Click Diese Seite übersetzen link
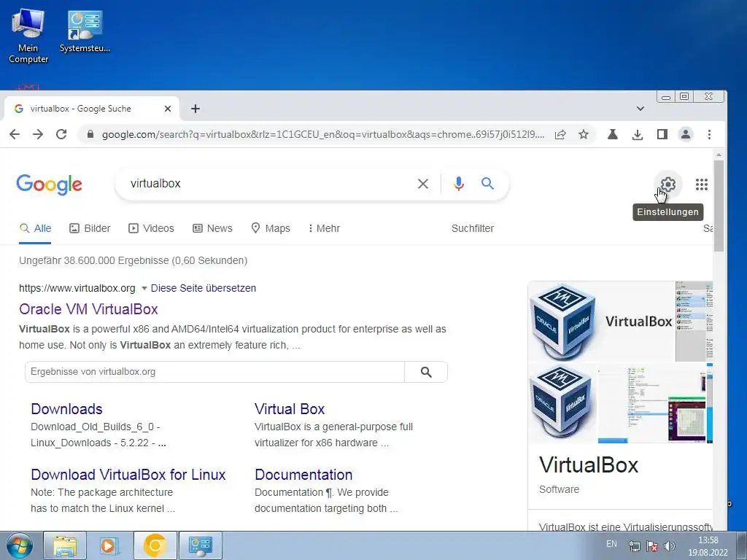Screen dimensions: 747x560 click(204, 288)
